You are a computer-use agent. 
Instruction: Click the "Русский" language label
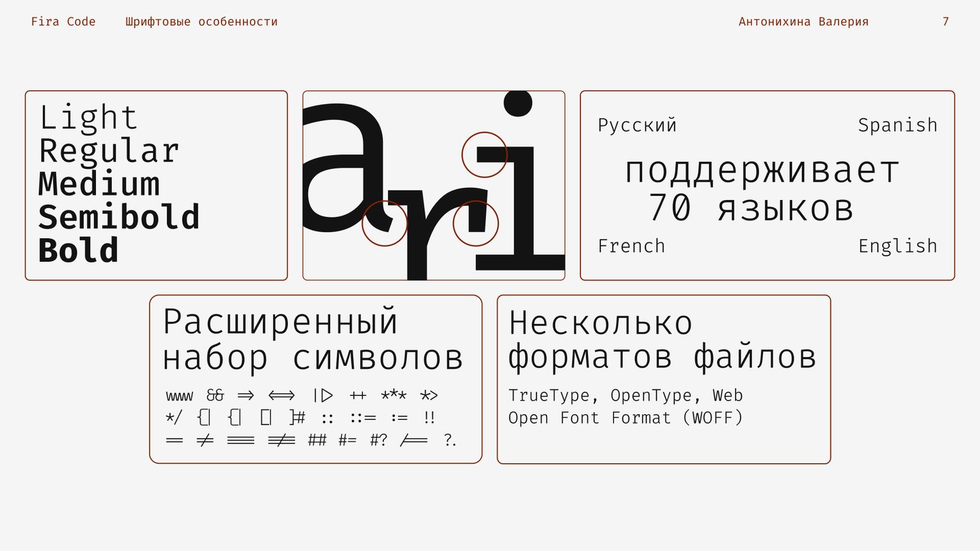pyautogui.click(x=637, y=126)
